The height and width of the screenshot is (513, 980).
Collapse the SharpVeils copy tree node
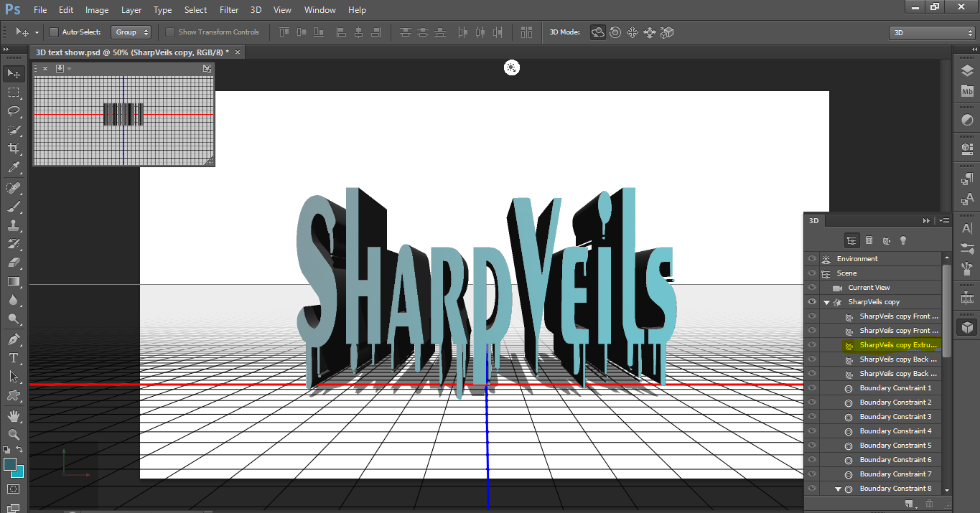pyautogui.click(x=827, y=302)
